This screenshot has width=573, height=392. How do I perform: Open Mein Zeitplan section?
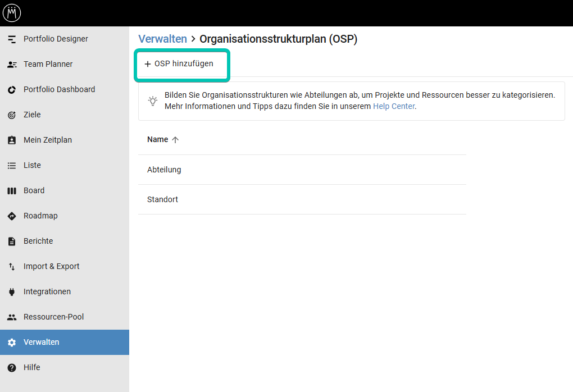pyautogui.click(x=64, y=140)
